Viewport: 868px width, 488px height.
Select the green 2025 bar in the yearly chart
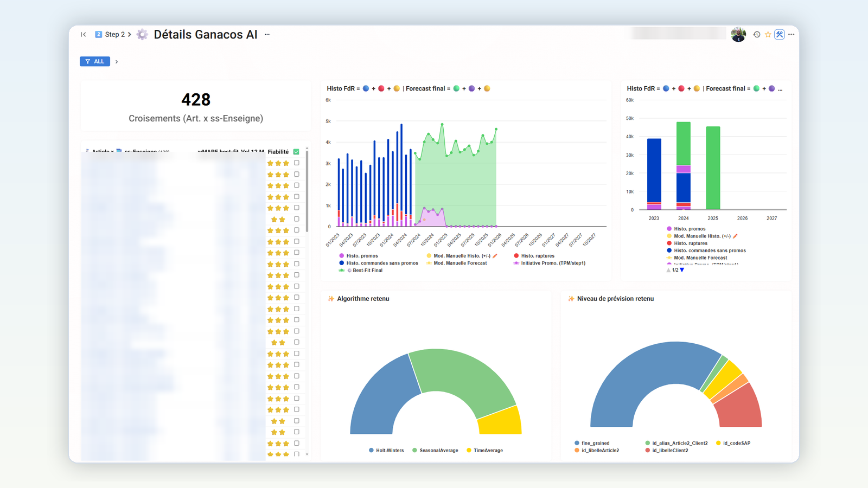pyautogui.click(x=713, y=168)
